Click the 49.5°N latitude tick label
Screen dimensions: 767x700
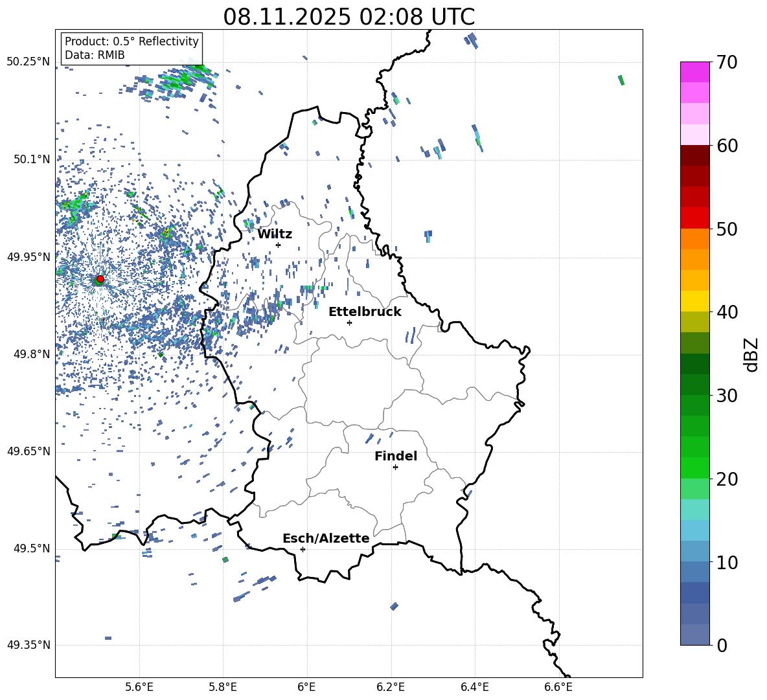[x=31, y=549]
